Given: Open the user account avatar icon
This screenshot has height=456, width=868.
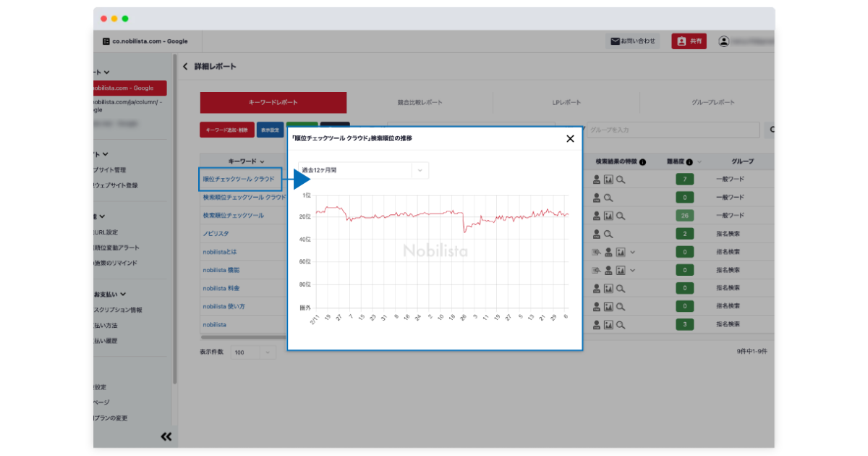Looking at the screenshot, I should 723,41.
